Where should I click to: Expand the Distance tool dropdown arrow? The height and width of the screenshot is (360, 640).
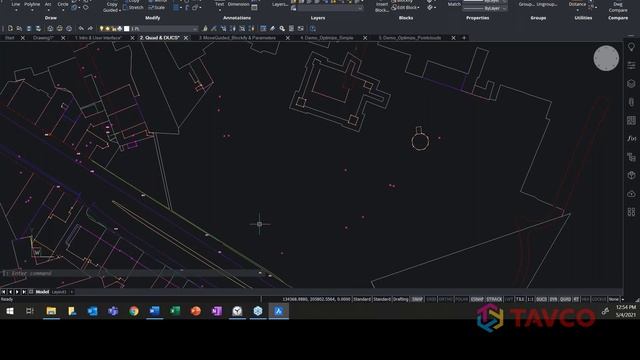pyautogui.click(x=577, y=10)
